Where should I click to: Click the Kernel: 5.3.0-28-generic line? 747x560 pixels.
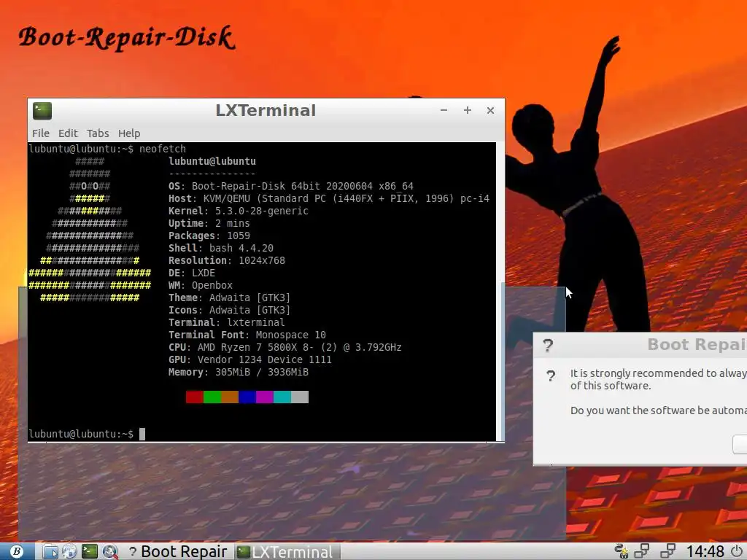pyautogui.click(x=239, y=211)
